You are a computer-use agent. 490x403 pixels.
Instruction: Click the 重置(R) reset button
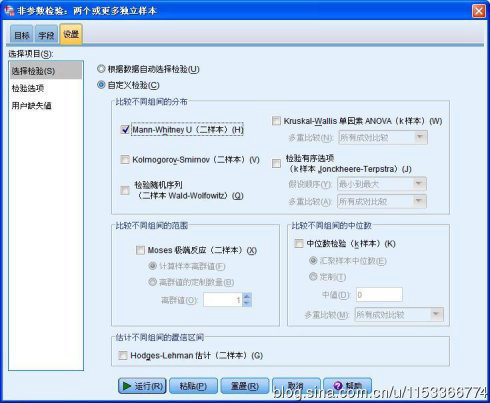click(x=245, y=386)
